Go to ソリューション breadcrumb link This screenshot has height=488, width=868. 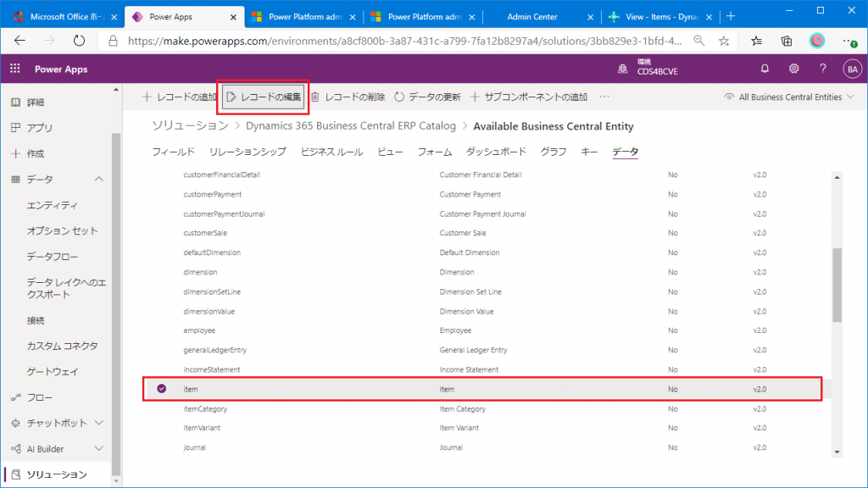click(x=191, y=126)
